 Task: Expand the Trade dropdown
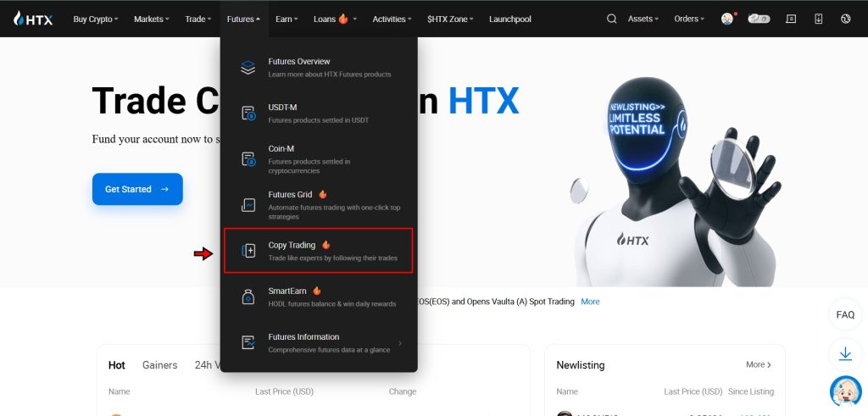coord(198,19)
